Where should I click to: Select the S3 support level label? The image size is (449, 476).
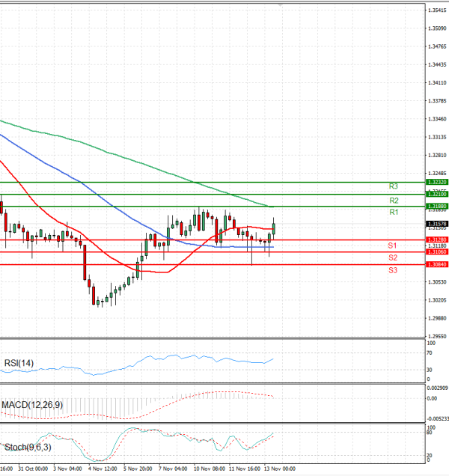pyautogui.click(x=392, y=269)
